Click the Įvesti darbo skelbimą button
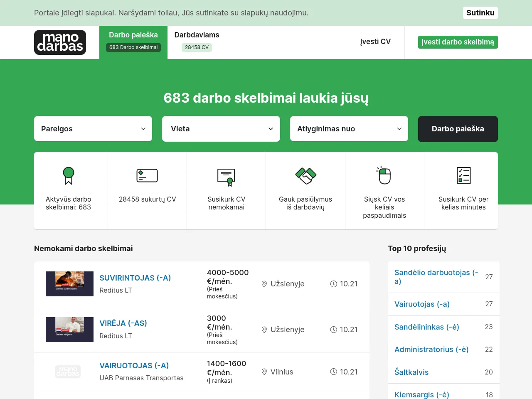Viewport: 532px width, 399px height. click(x=458, y=42)
